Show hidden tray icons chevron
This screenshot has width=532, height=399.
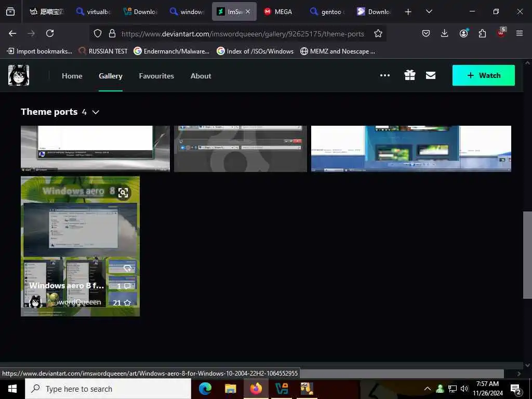tap(428, 389)
